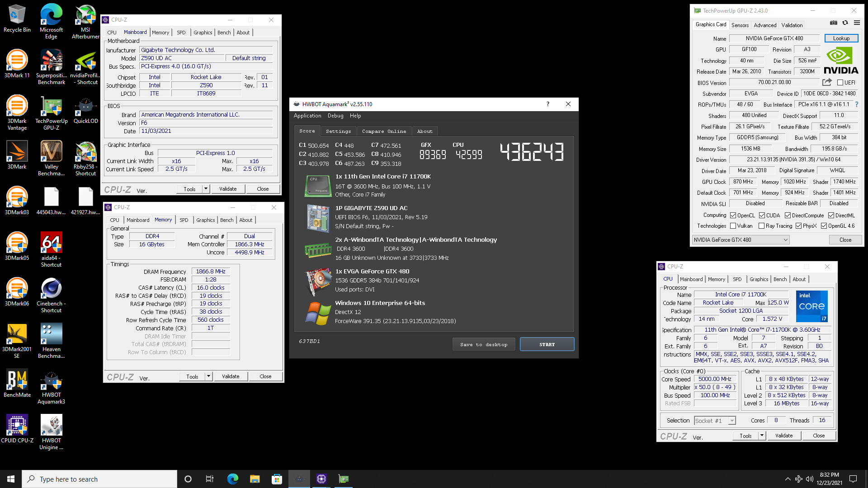Screen dimensions: 868x488
Task: Click the START button in Aquamark
Action: coord(547,344)
